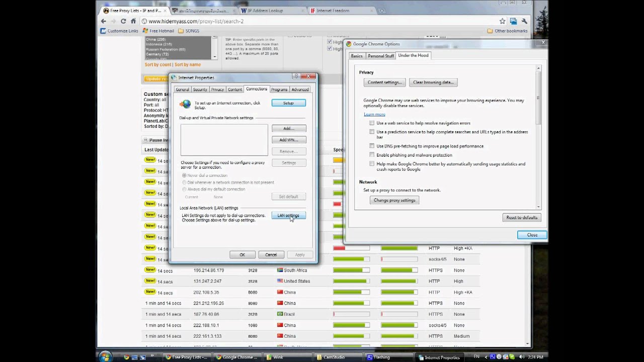
Task: Open the Personal Stuff tab
Action: [x=380, y=56]
